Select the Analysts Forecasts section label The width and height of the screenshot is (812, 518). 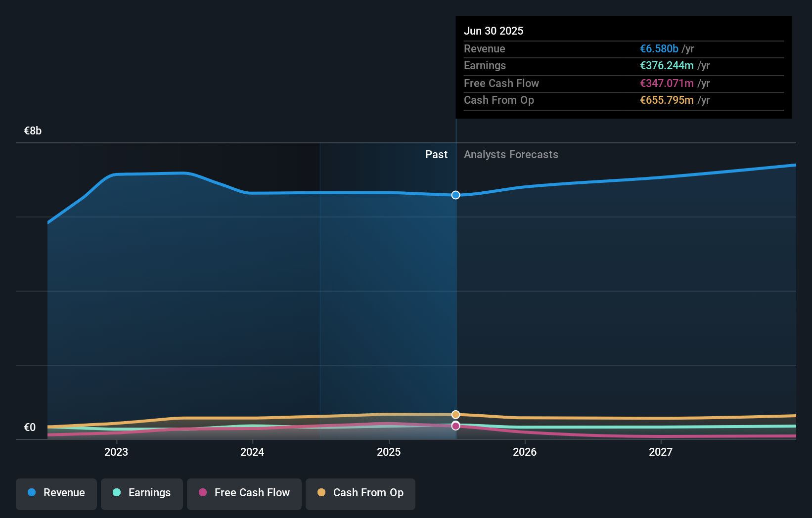pyautogui.click(x=511, y=154)
